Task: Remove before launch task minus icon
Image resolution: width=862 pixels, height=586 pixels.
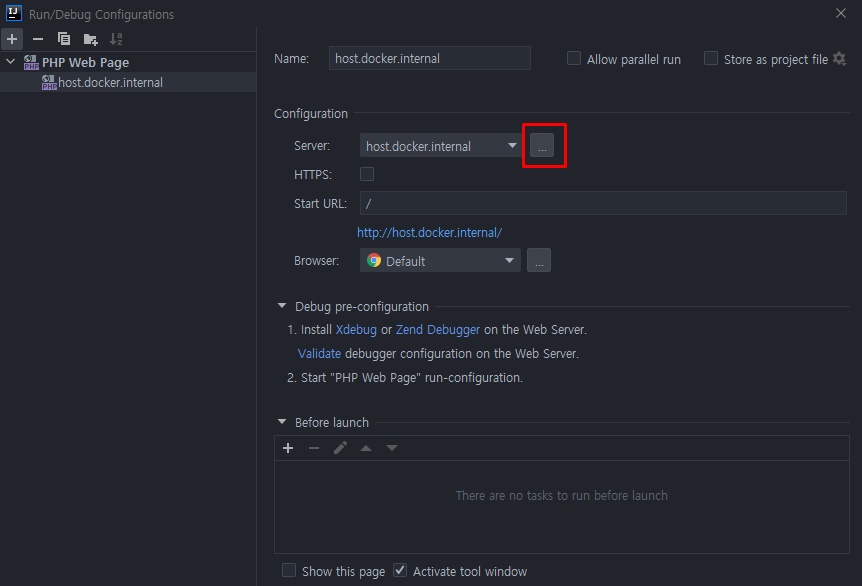Action: pyautogui.click(x=314, y=448)
